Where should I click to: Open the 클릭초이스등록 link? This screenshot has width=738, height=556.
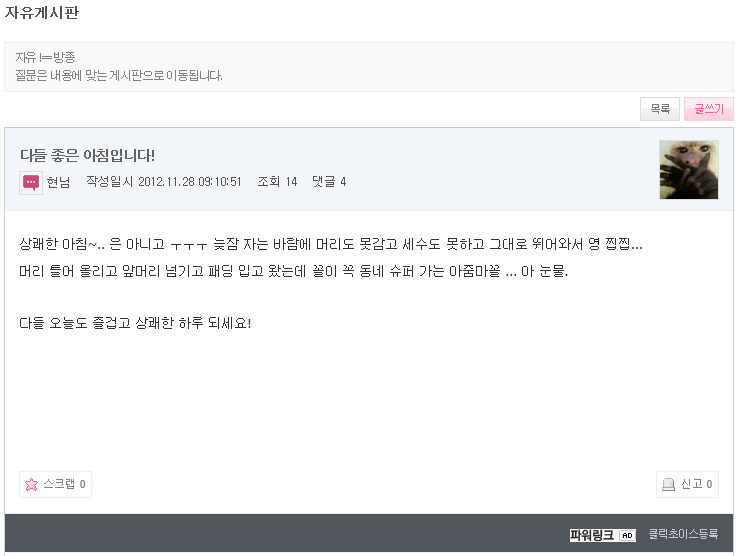pos(683,534)
